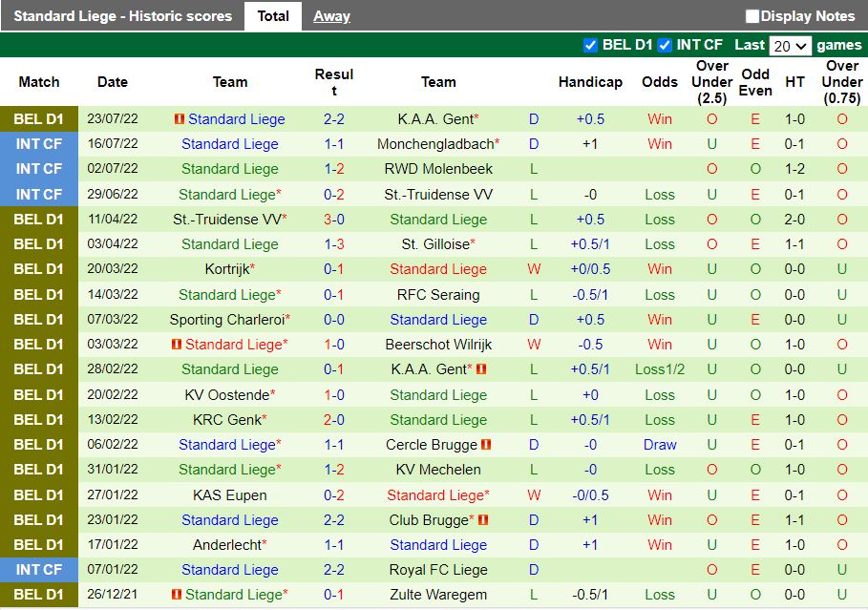Select the Total tab
Image resolution: width=868 pixels, height=610 pixels.
[273, 15]
